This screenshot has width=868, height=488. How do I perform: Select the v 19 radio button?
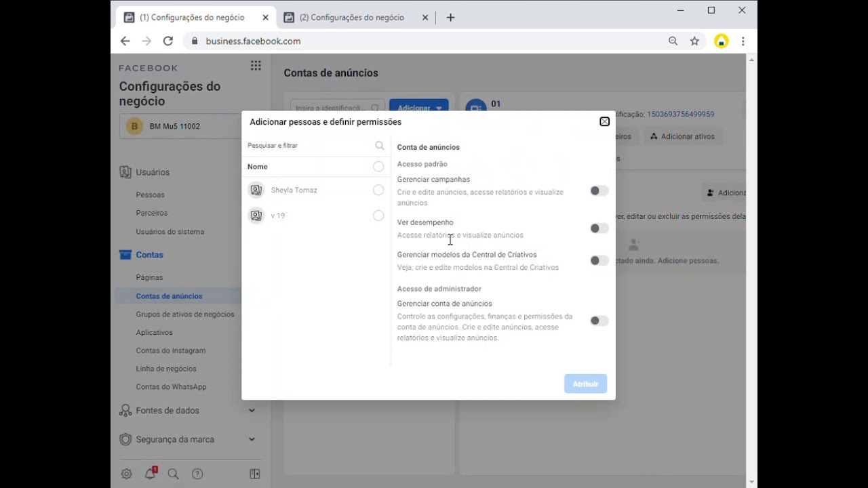378,216
